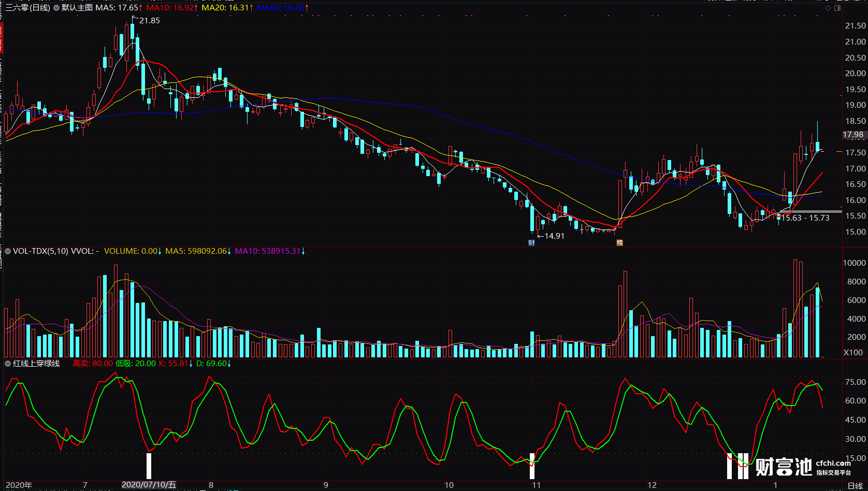This screenshot has height=491, width=868.
Task: Click the 21.00 price axis label
Action: (856, 42)
